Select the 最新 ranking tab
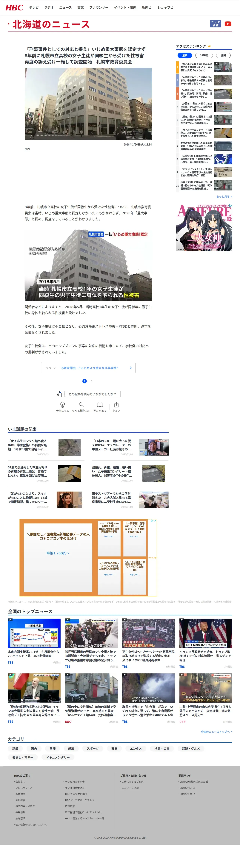Viewport: 240px width, 868px height. 185,55
